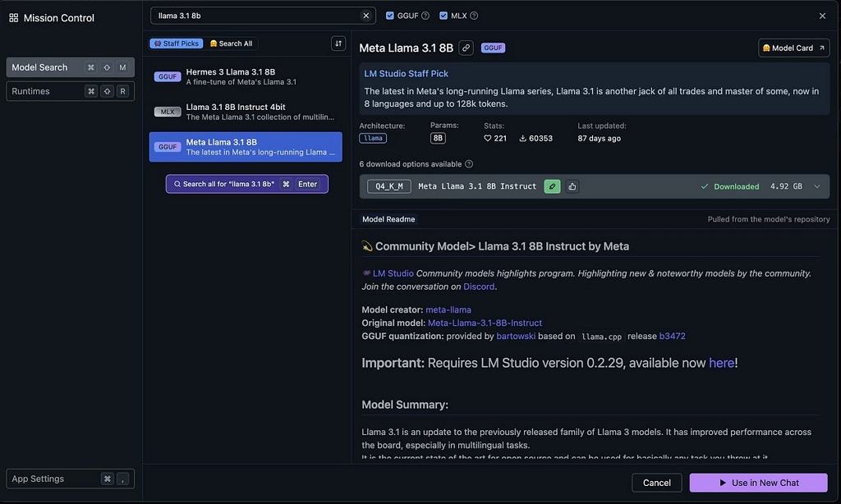The image size is (841, 504).
Task: Open the LM Studio link in readme
Action: 393,273
